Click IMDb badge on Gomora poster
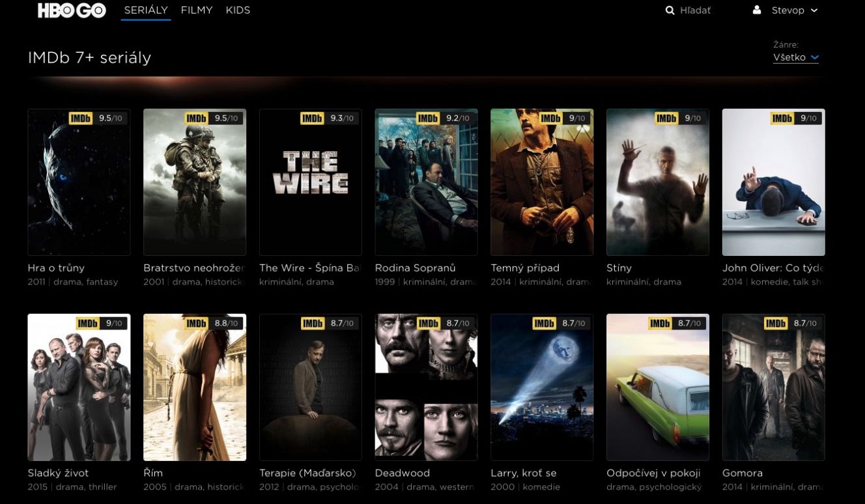The height and width of the screenshot is (504, 865). (793, 324)
